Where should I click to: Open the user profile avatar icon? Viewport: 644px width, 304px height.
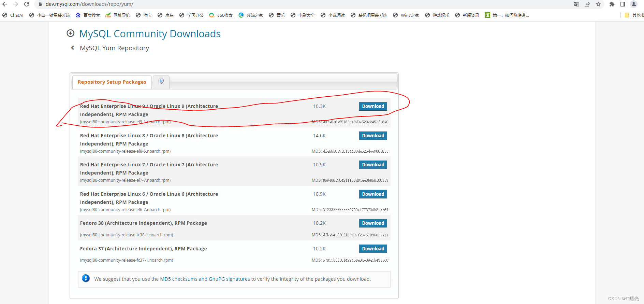634,4
